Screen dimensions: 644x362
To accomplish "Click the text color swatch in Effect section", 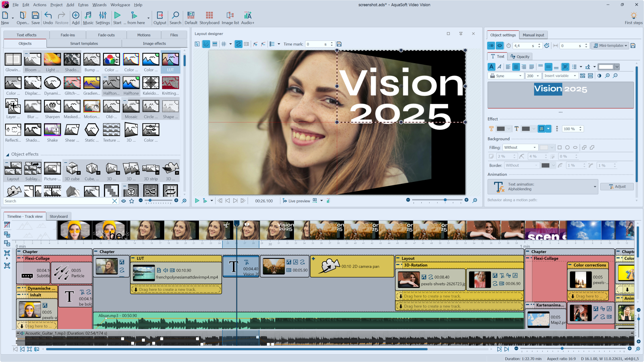I will click(501, 129).
